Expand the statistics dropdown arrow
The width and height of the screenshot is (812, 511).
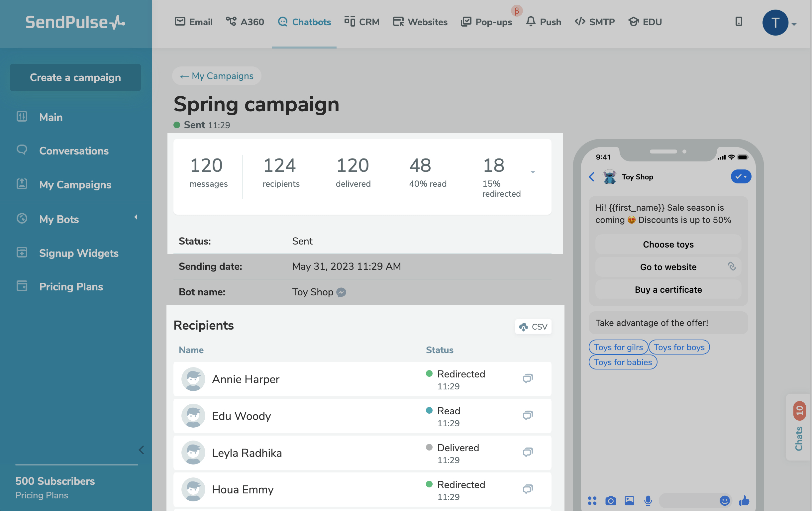coord(533,172)
